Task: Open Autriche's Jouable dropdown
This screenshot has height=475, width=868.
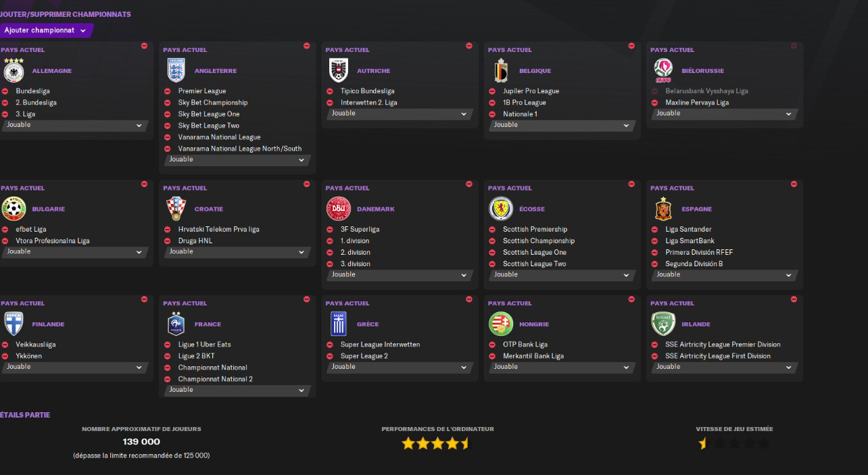Action: [x=400, y=114]
